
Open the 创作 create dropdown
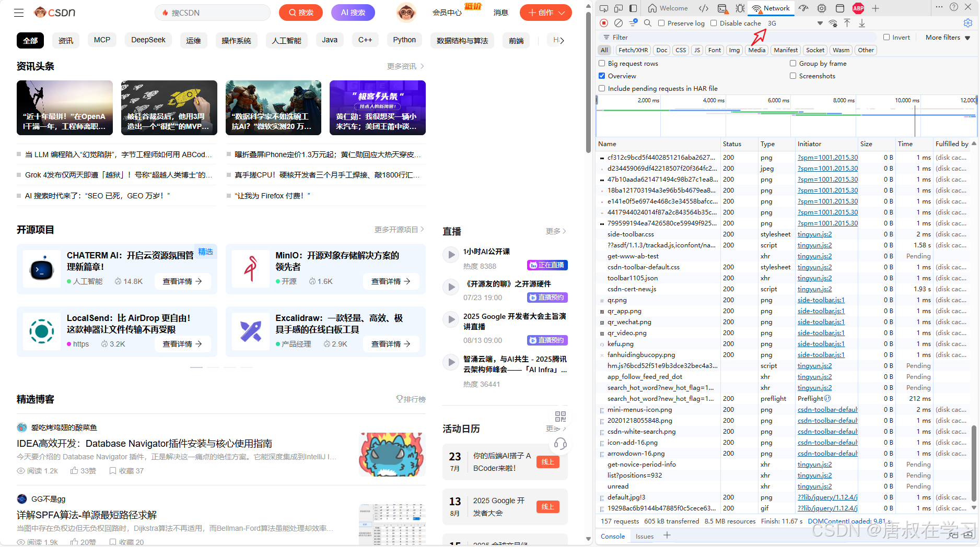(x=546, y=13)
